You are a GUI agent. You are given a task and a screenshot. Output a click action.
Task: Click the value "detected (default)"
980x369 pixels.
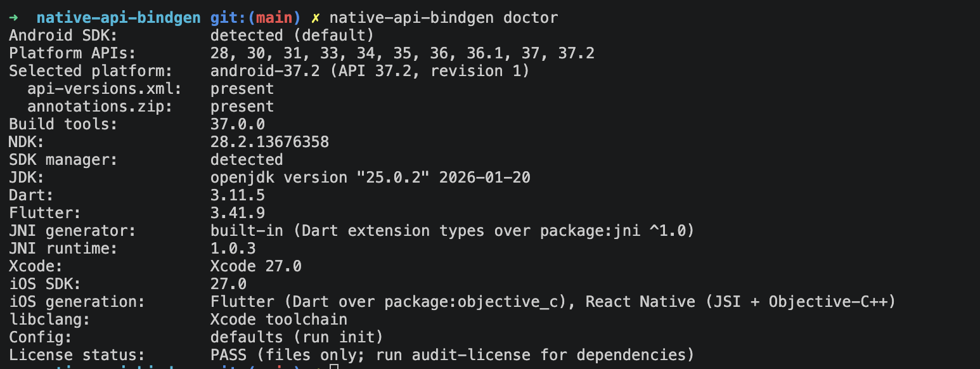(x=292, y=36)
